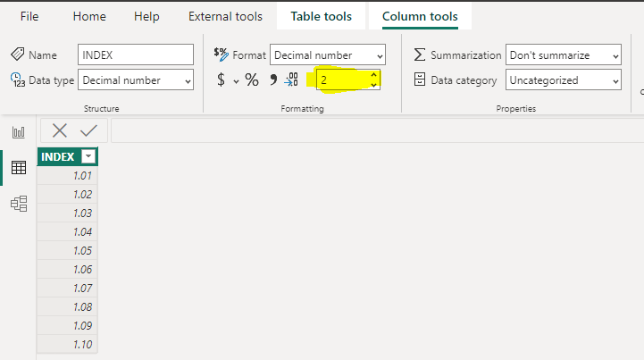Viewport: 644px width, 360px height.
Task: Toggle the thousands separator comma icon
Action: click(273, 80)
